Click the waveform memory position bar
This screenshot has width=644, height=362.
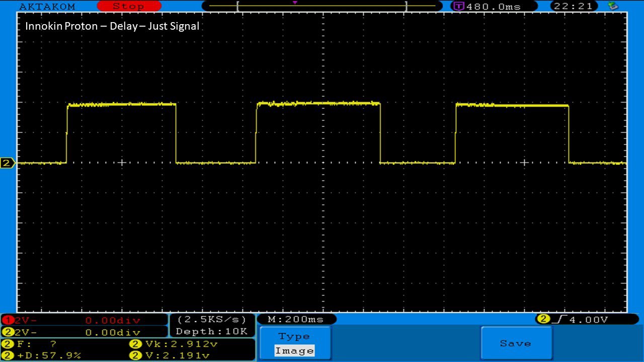[x=322, y=6]
